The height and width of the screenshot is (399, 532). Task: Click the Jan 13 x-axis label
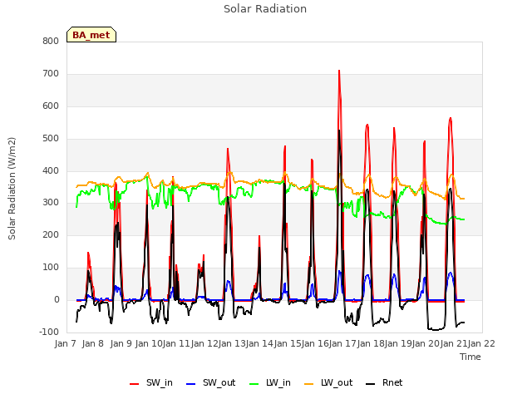click(232, 343)
